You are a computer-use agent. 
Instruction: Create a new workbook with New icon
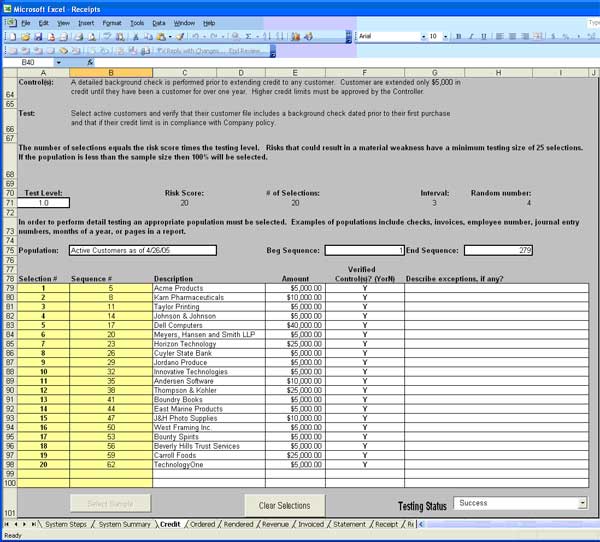pyautogui.click(x=13, y=37)
